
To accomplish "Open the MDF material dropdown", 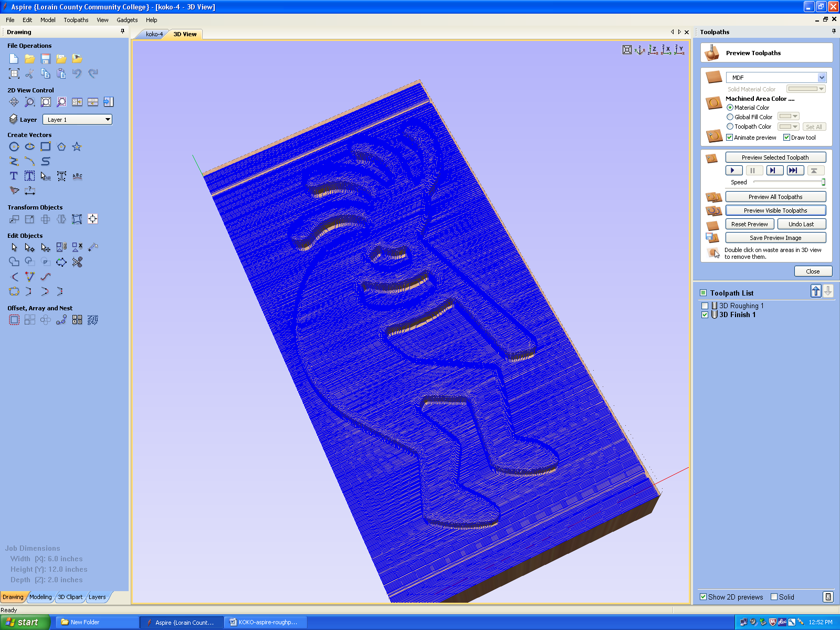I will coord(776,77).
